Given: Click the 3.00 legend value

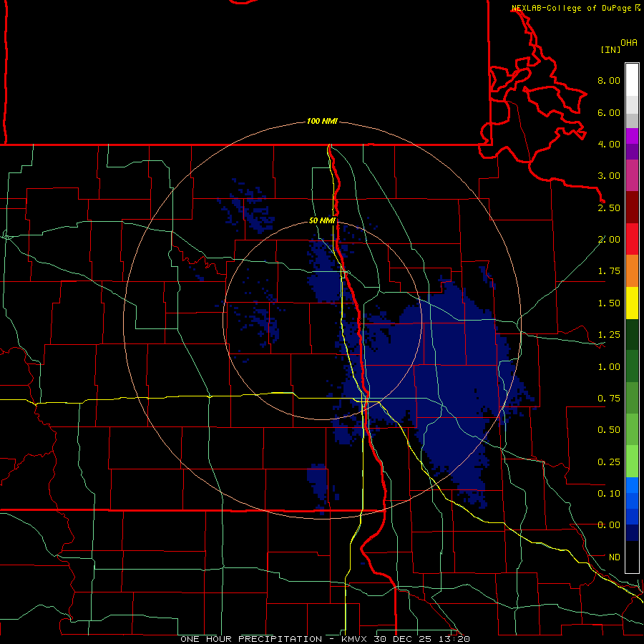Looking at the screenshot, I should click(609, 176).
